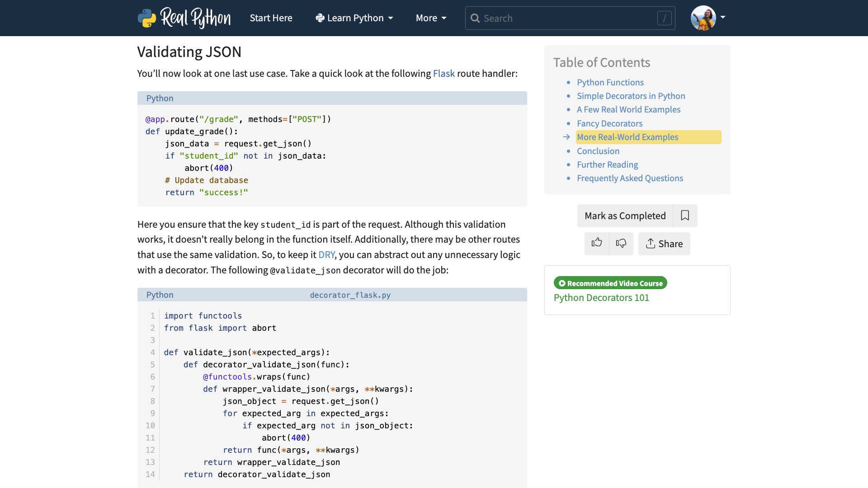Image resolution: width=868 pixels, height=488 pixels.
Task: Go to Conclusion in table of contents
Action: [598, 151]
